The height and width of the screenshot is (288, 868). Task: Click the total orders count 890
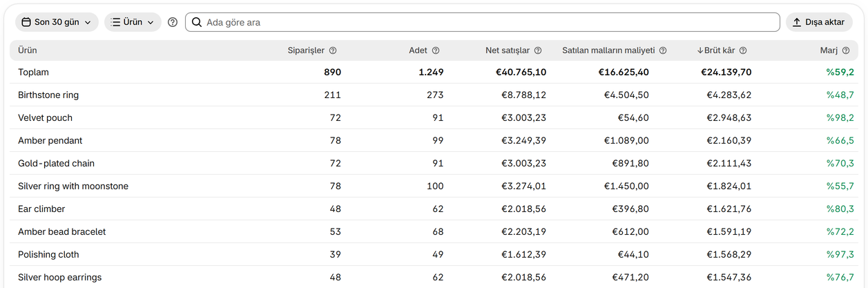[332, 72]
